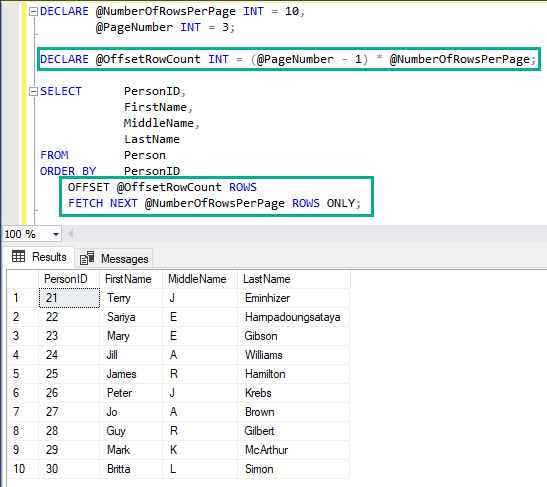Click middle name K in McArthur row
Image resolution: width=547 pixels, height=487 pixels.
click(173, 450)
